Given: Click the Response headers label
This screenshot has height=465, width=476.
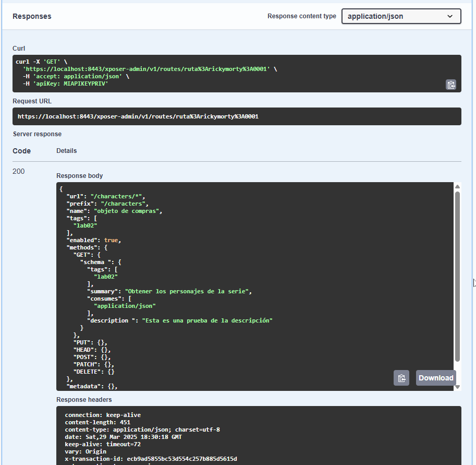Looking at the screenshot, I should click(84, 400).
